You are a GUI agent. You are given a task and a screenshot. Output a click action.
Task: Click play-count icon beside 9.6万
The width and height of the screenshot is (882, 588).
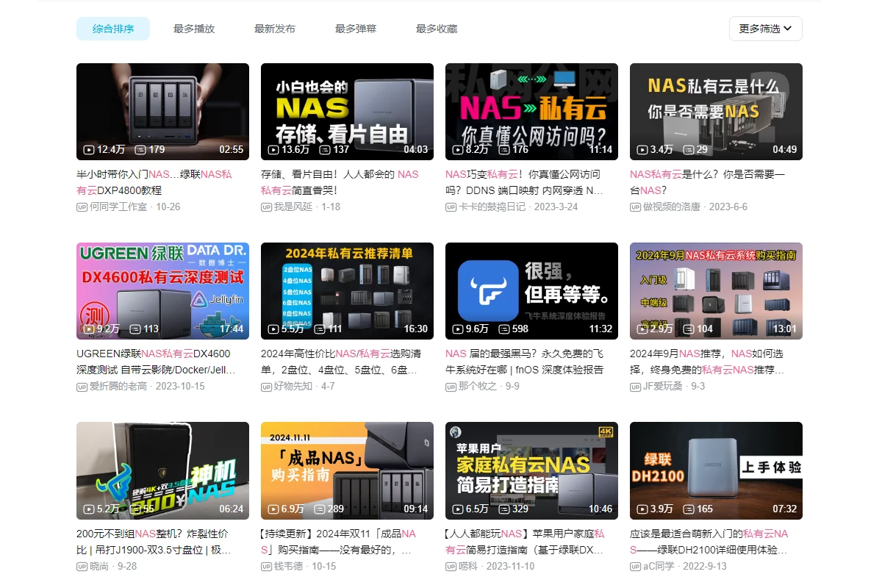(458, 329)
